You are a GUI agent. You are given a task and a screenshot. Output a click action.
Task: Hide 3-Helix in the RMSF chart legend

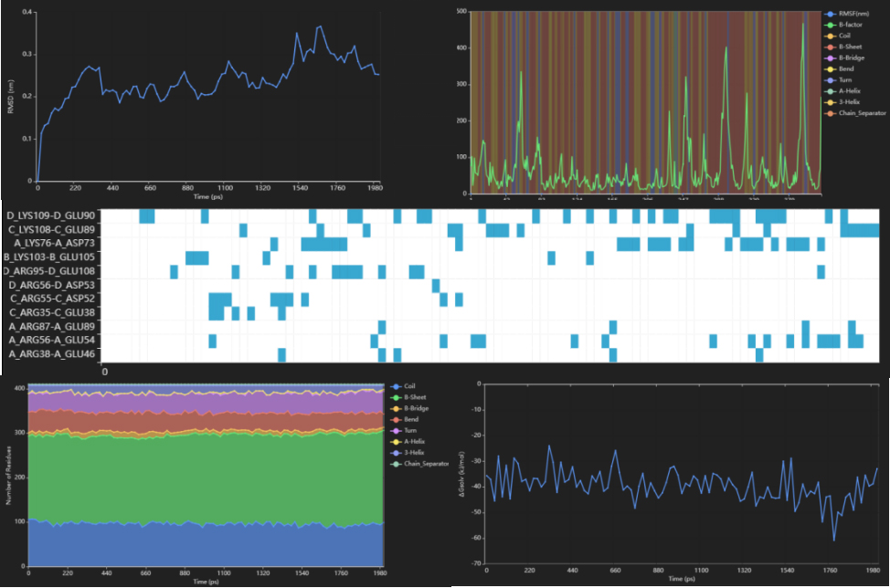[x=842, y=101]
